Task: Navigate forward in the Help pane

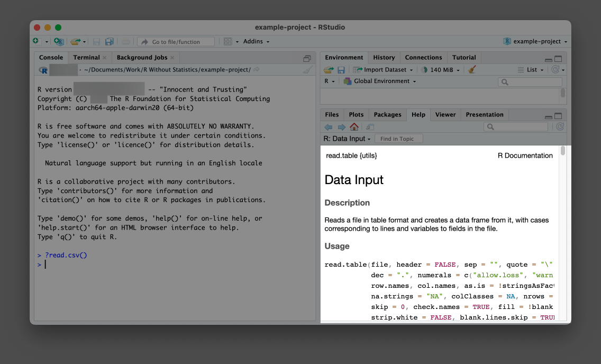Action: point(341,126)
